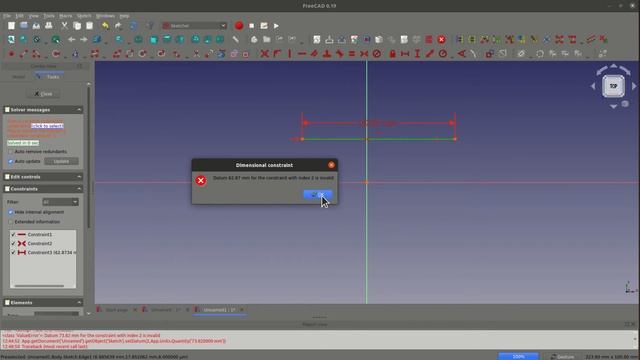640x360 pixels.
Task: Open the Macro menu
Action: (66, 16)
